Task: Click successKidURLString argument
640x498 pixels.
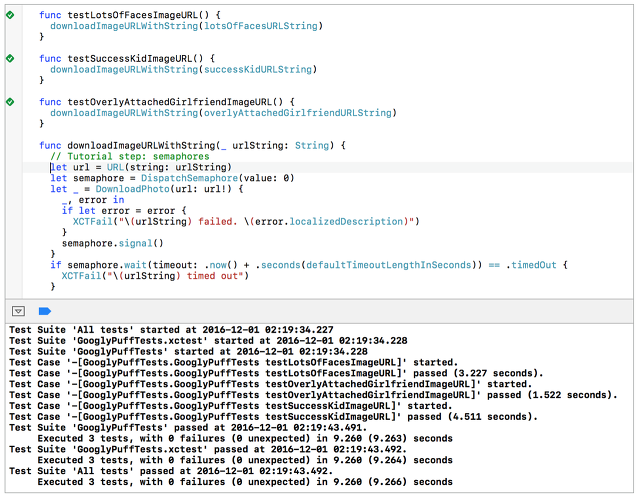Action: point(258,69)
